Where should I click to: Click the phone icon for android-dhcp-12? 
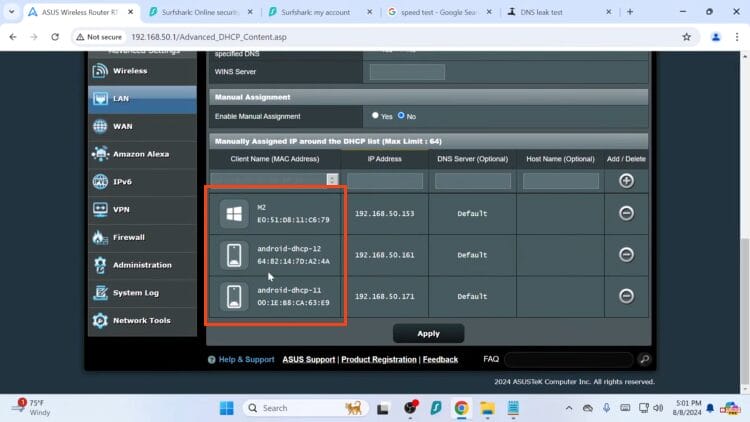click(x=234, y=255)
